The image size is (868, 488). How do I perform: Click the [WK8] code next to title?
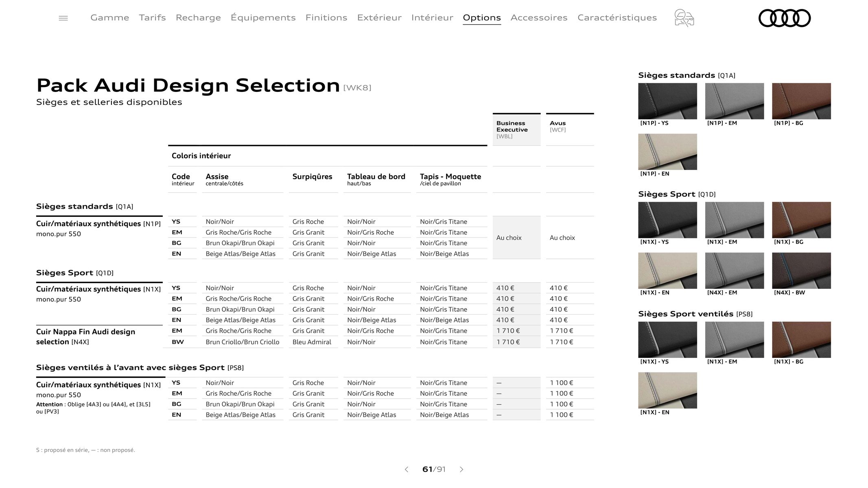[x=357, y=87]
